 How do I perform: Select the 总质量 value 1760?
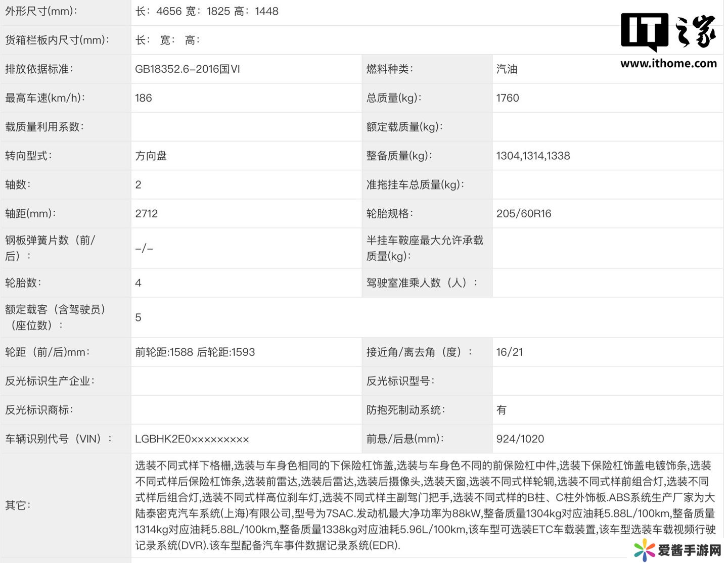tap(508, 98)
